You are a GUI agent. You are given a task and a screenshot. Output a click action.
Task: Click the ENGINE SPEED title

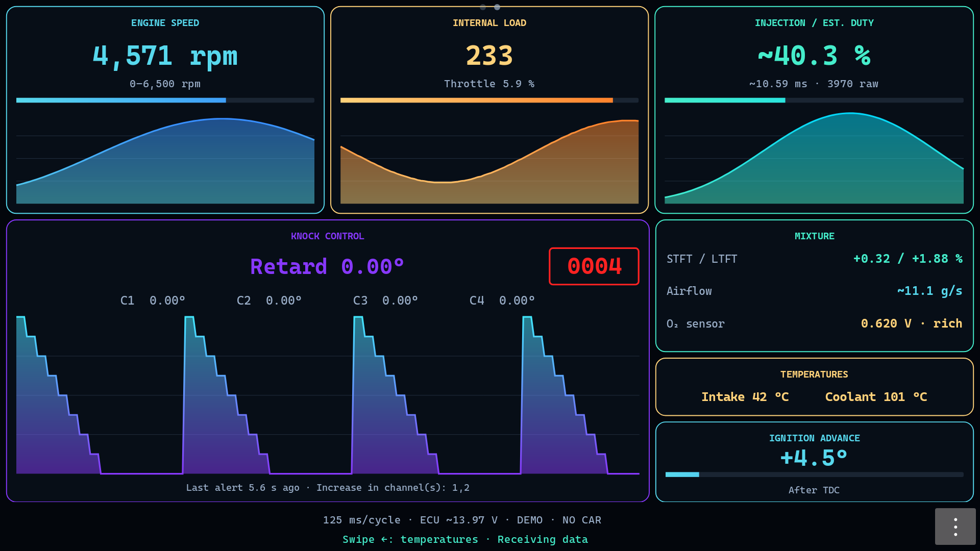click(x=165, y=23)
